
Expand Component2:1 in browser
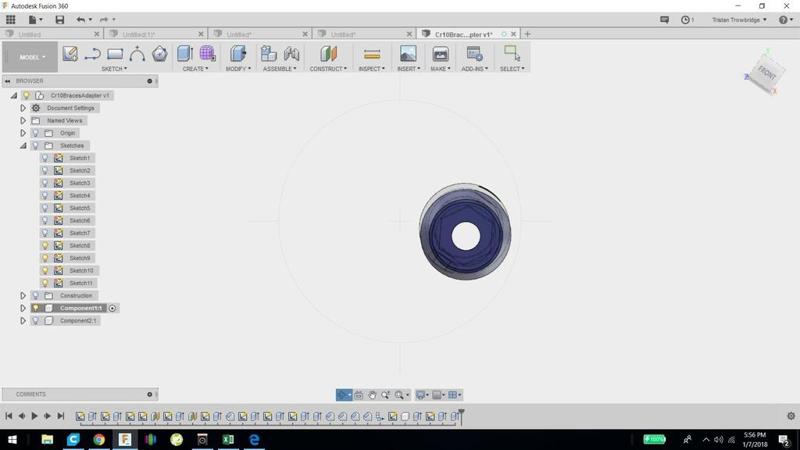(23, 321)
